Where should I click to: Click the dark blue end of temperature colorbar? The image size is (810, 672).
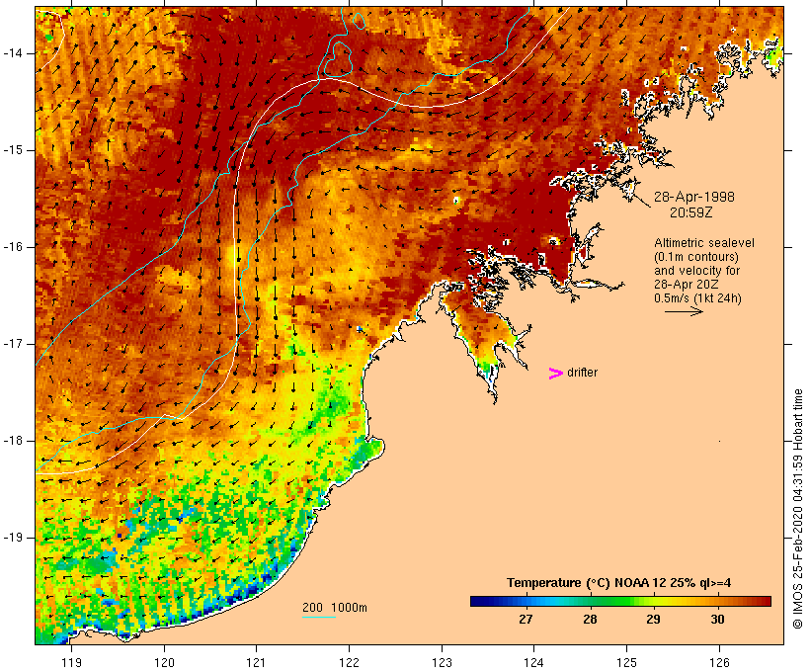tap(478, 601)
